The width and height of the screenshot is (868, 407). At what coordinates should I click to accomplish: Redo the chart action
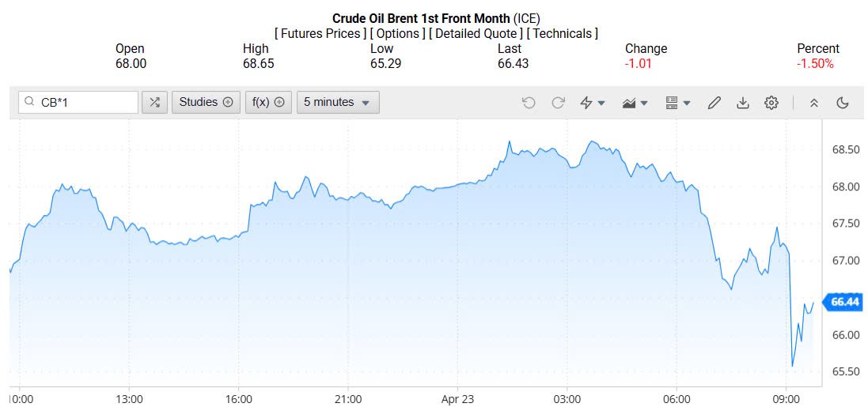(x=558, y=103)
